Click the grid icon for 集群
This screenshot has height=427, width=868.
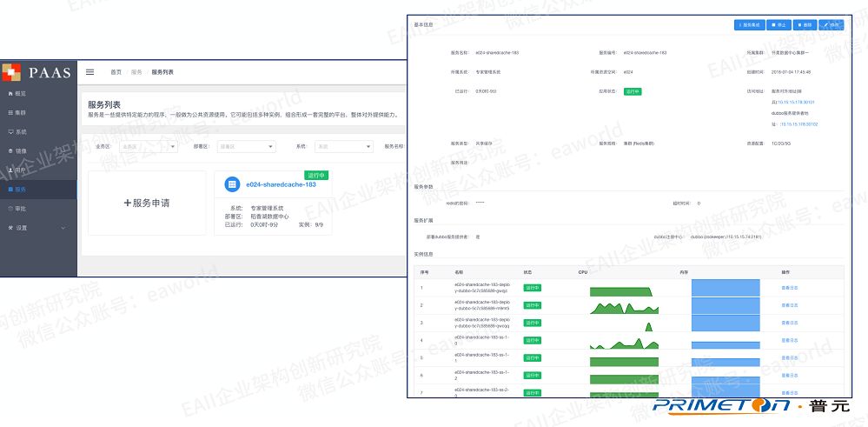(10, 113)
